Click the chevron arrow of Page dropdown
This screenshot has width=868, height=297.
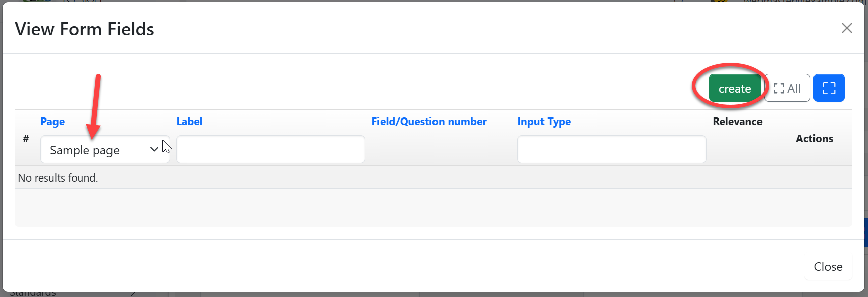tap(154, 149)
